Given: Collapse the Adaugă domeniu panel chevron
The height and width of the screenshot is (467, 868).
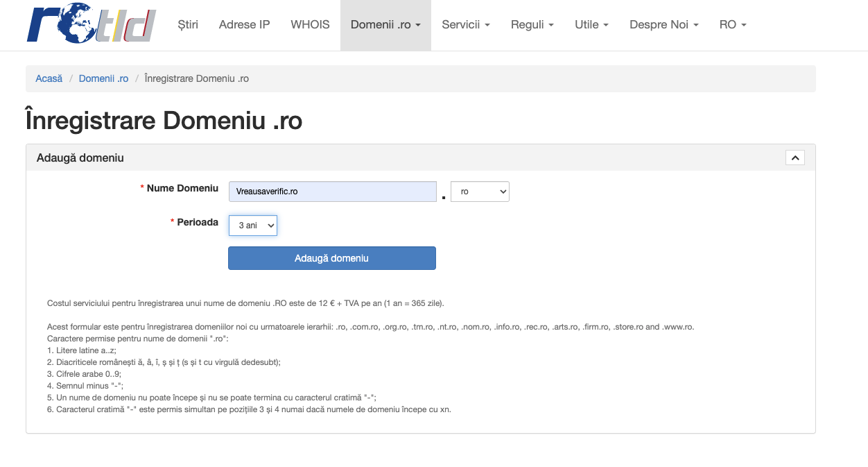Looking at the screenshot, I should [795, 158].
